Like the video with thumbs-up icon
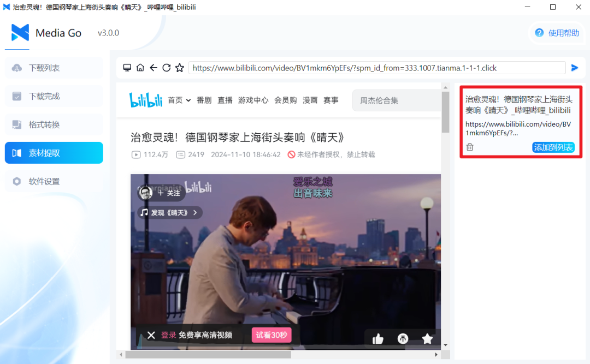The height and width of the screenshot is (364, 590). [377, 339]
